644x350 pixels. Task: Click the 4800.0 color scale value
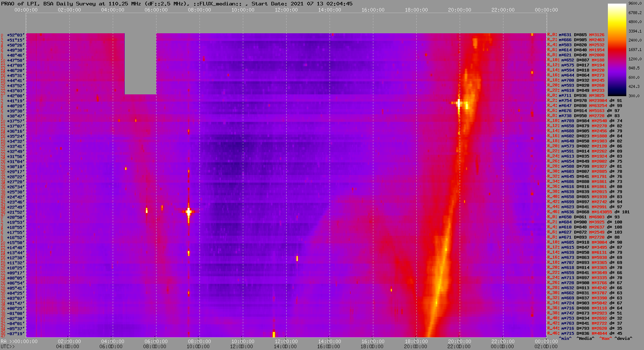(635, 22)
